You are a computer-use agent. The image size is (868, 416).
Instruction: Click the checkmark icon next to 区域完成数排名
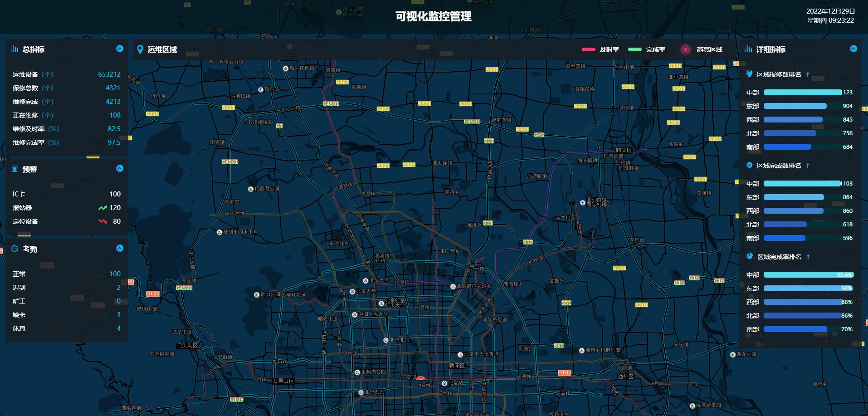click(749, 165)
